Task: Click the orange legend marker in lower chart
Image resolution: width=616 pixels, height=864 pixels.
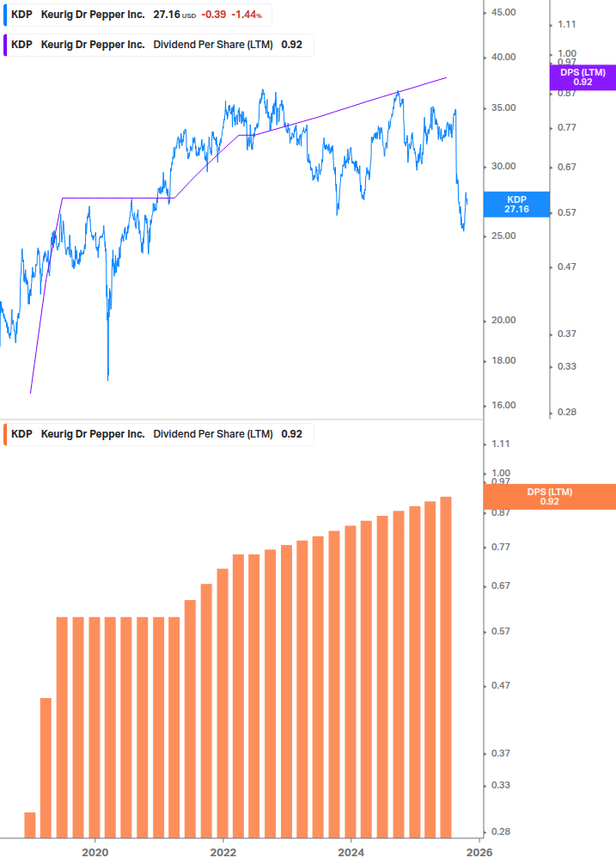Action: click(5, 434)
